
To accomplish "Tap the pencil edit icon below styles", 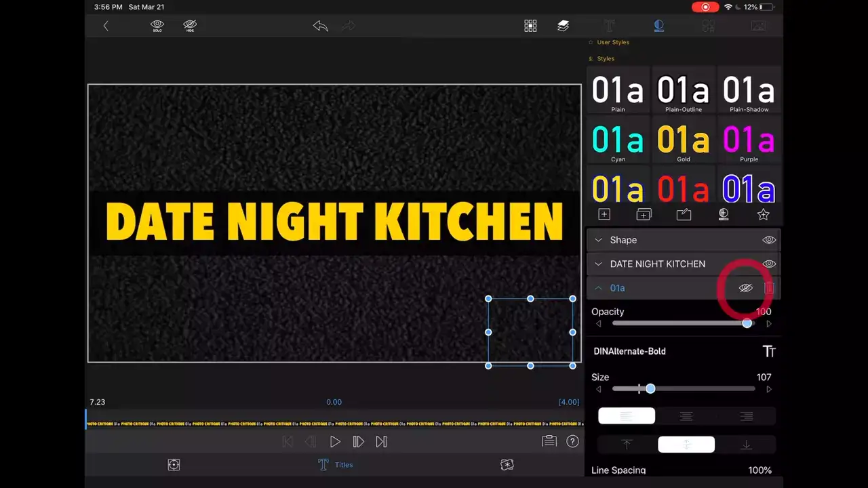I will [x=684, y=214].
